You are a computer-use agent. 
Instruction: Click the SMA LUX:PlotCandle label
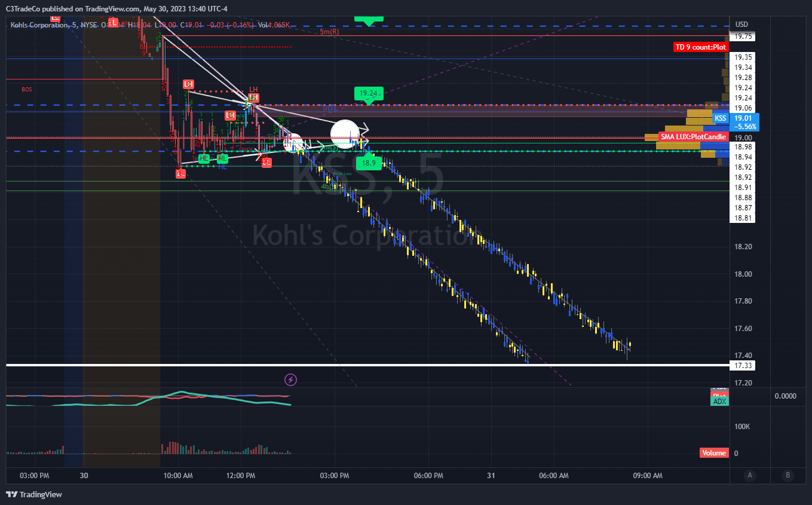(694, 137)
